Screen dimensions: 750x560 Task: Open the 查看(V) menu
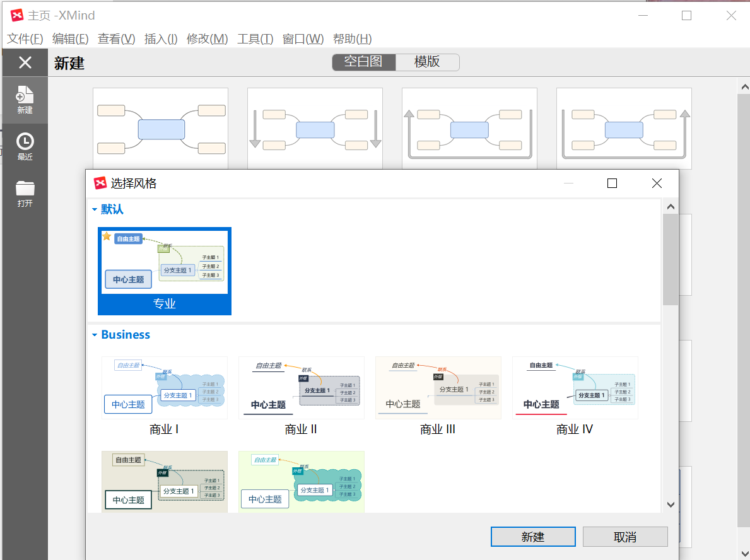[x=116, y=38]
